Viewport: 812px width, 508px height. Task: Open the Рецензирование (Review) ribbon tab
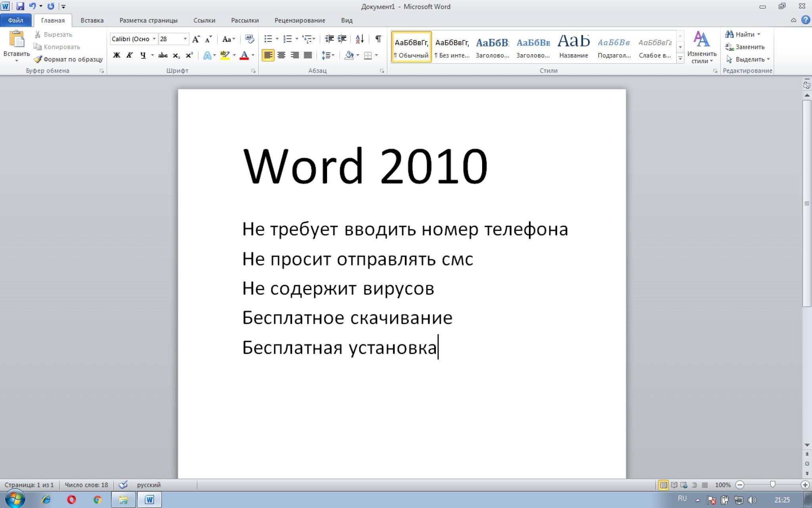pyautogui.click(x=299, y=20)
